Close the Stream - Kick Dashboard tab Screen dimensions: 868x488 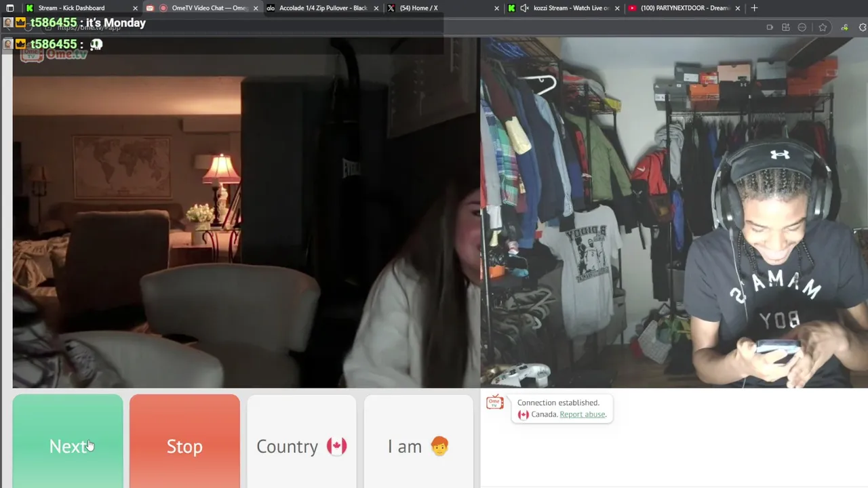(135, 8)
